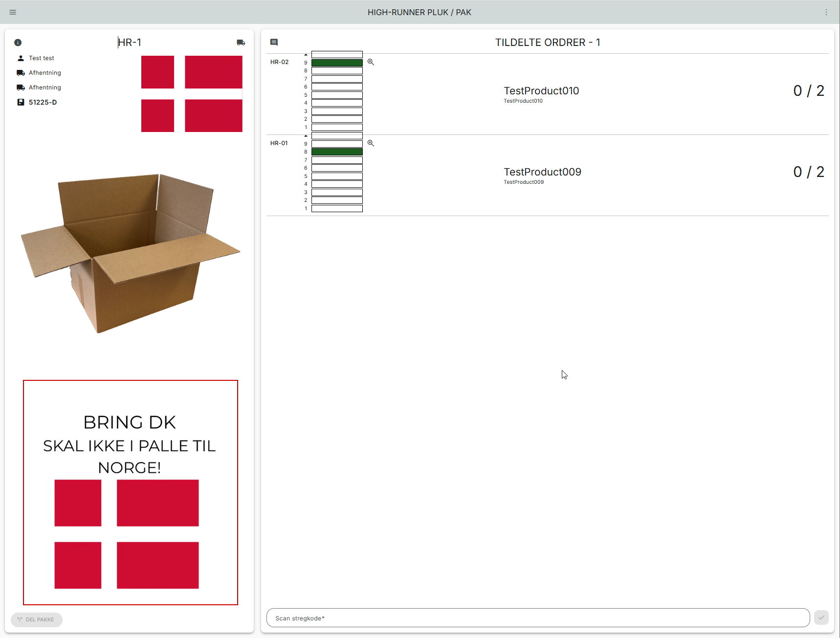Viewport: 840px width, 638px height.
Task: Click the TestProduct010 product name
Action: pyautogui.click(x=541, y=91)
